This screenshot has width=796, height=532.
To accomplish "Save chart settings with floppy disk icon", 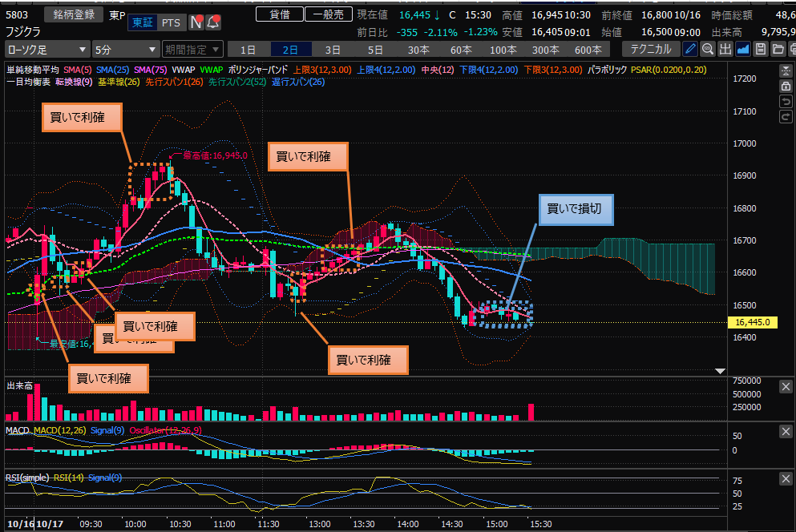I will click(x=760, y=49).
